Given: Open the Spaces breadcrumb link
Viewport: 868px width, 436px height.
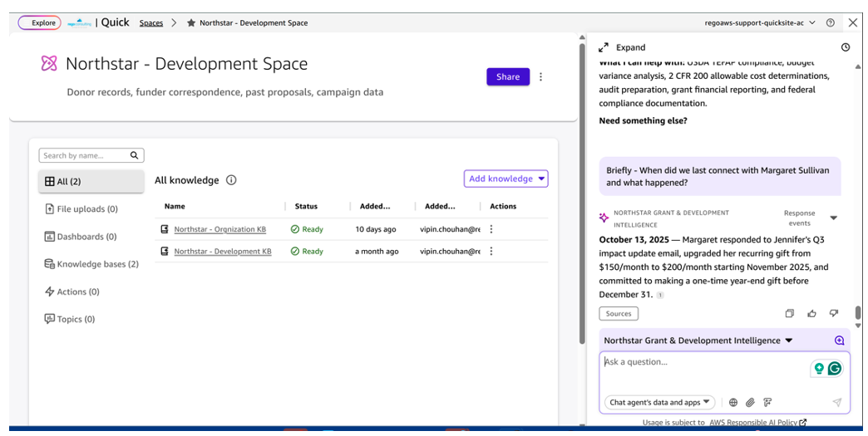Looking at the screenshot, I should [151, 23].
